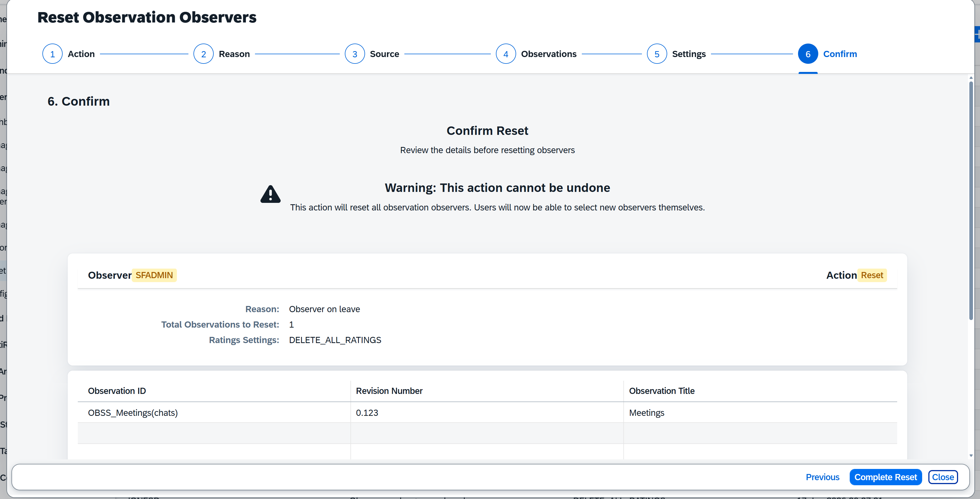Click the step 6 Confirm circle icon

[808, 54]
